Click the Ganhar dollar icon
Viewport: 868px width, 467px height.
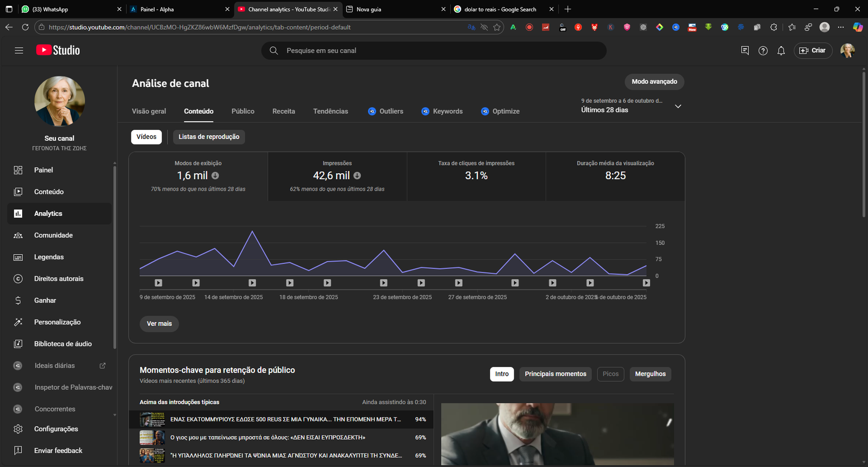click(18, 300)
